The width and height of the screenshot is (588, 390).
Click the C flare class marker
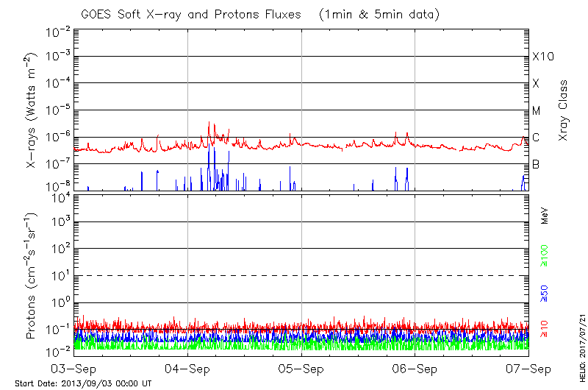point(536,138)
